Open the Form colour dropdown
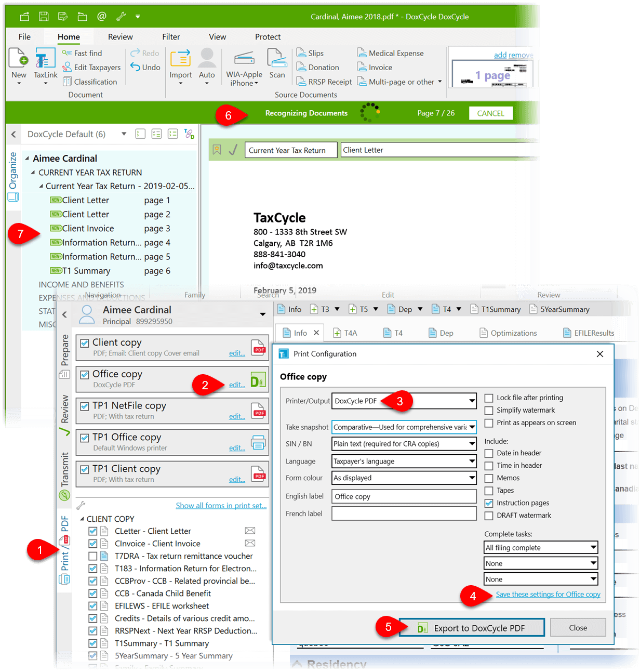Screen dimensions: 640x672 (x=404, y=478)
